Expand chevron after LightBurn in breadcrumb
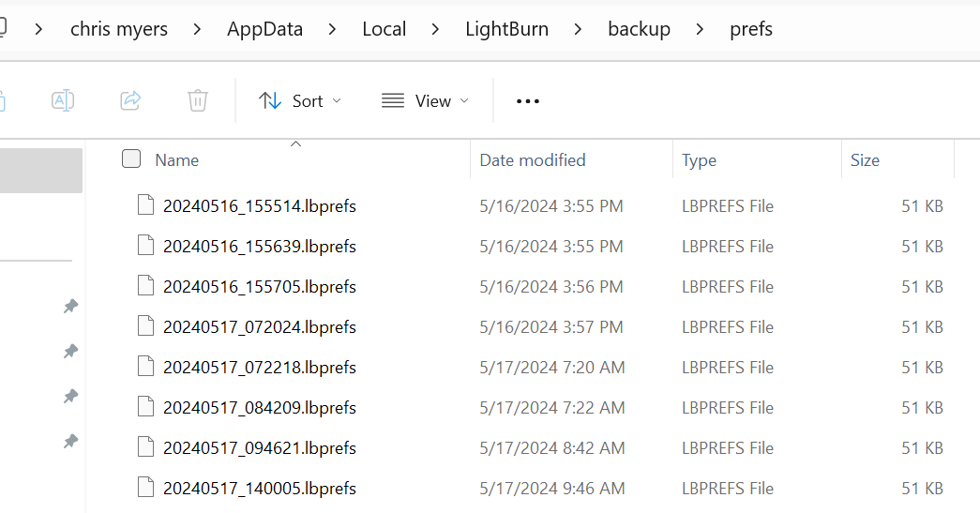Screen dimensions: 980x513 578,29
